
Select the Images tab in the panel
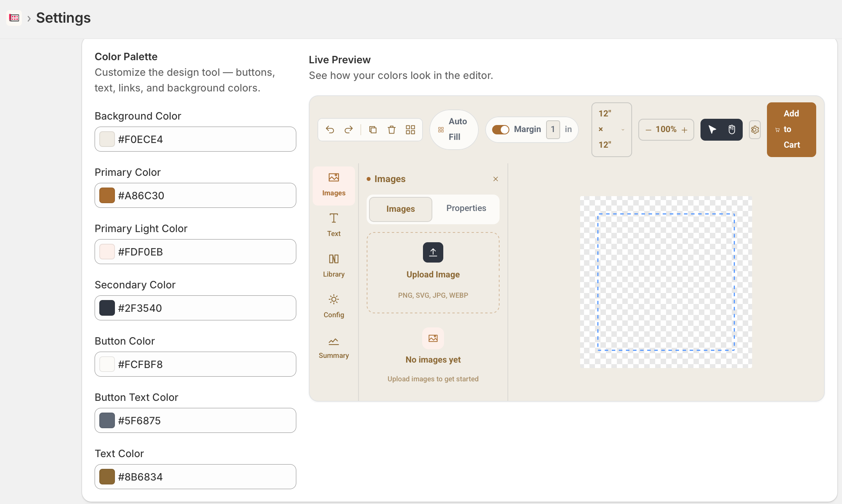pos(401,209)
